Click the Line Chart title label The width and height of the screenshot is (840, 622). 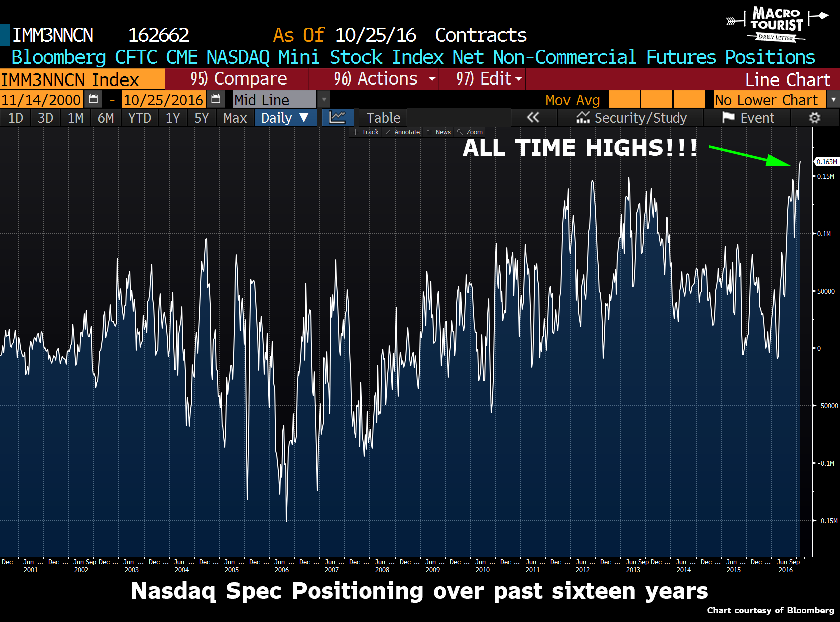[x=787, y=80]
